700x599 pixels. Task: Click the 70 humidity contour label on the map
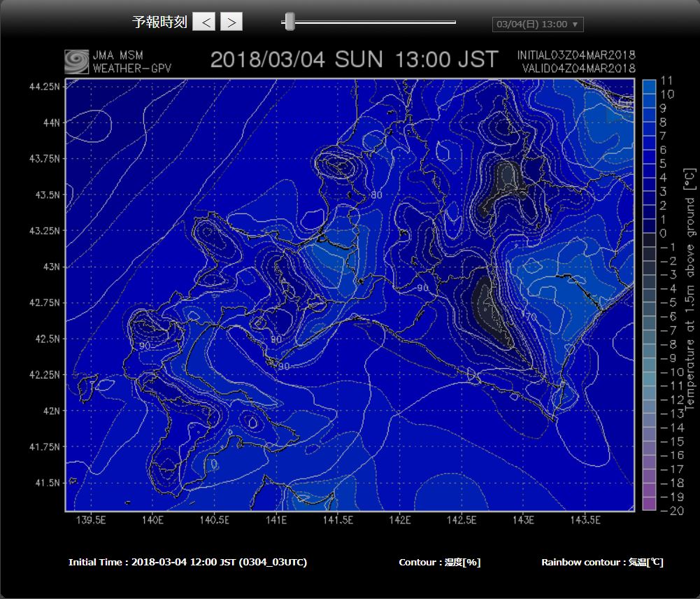529,316
